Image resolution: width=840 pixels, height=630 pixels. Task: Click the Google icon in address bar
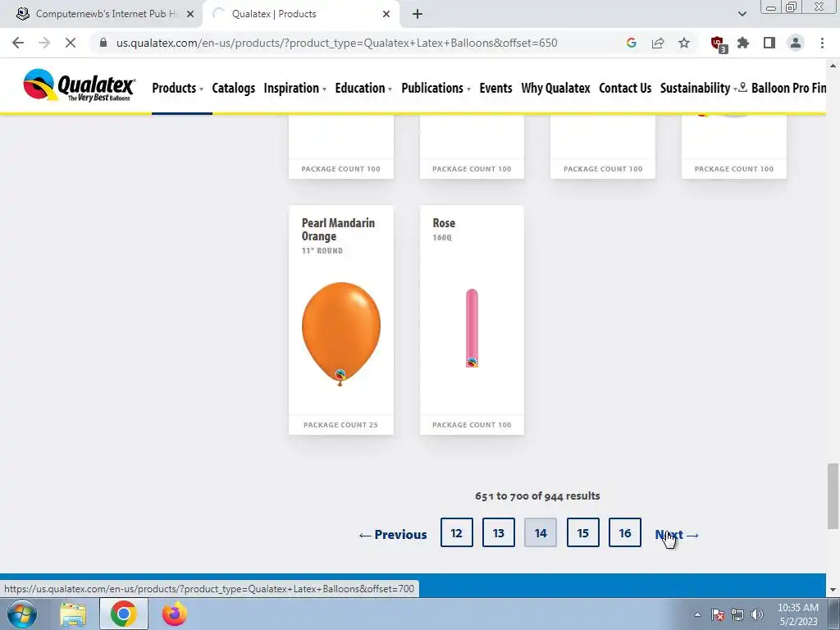point(632,43)
